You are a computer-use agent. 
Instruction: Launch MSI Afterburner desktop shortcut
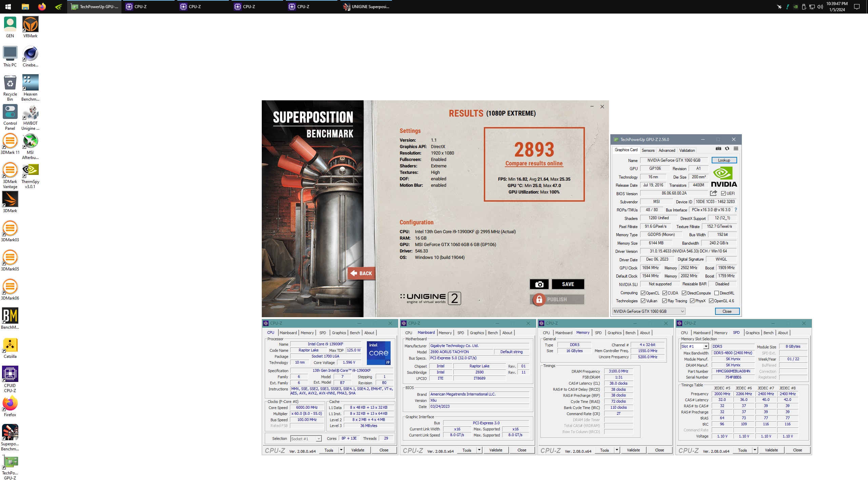pos(30,146)
